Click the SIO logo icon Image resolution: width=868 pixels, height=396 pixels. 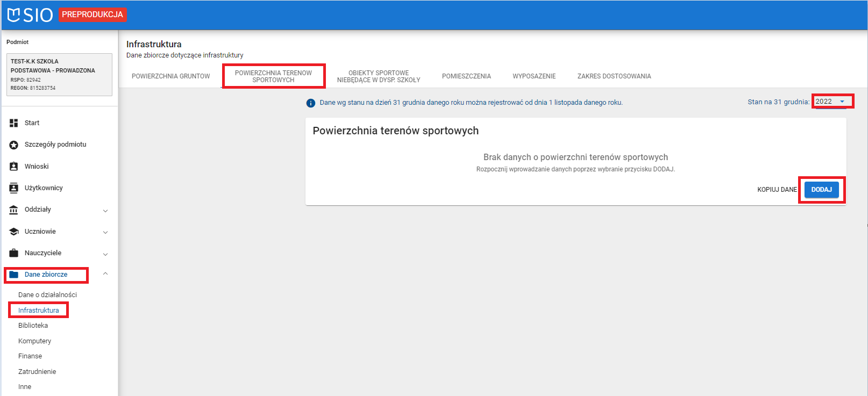(14, 15)
